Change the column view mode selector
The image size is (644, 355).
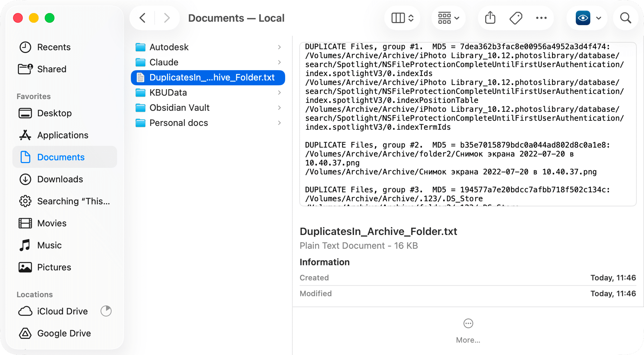402,18
